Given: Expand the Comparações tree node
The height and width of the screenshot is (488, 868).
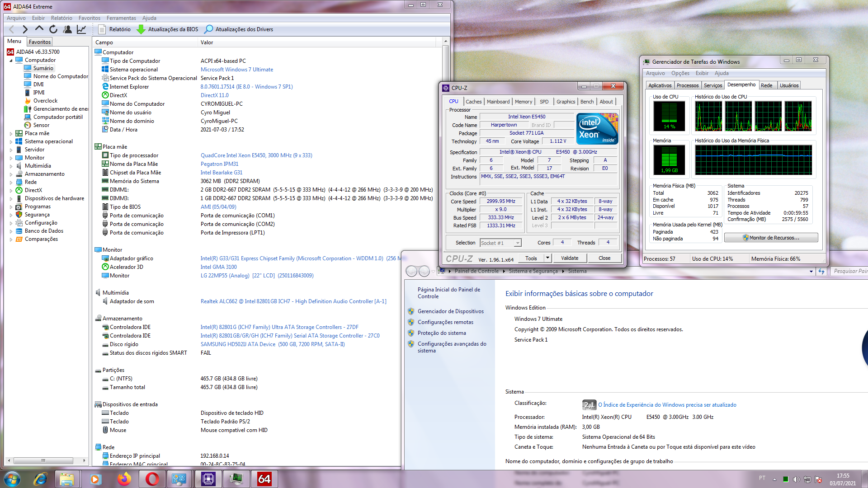Looking at the screenshot, I should coord(11,239).
